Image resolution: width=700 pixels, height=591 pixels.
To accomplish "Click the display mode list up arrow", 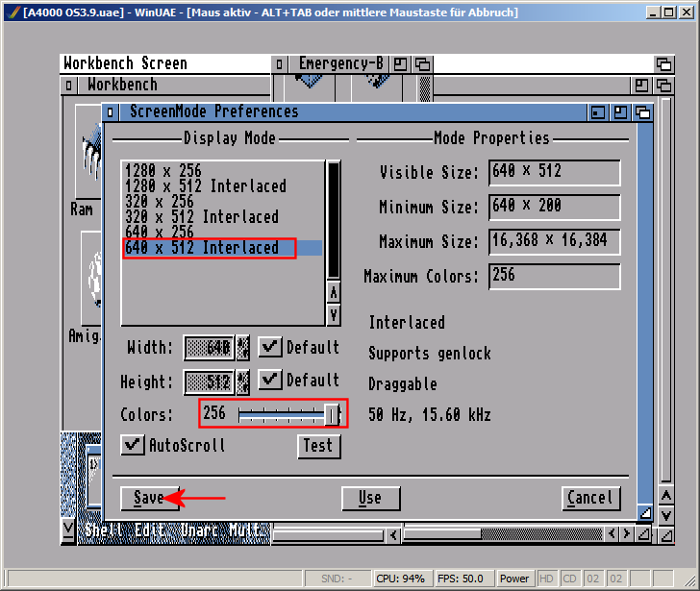I will pos(334,292).
